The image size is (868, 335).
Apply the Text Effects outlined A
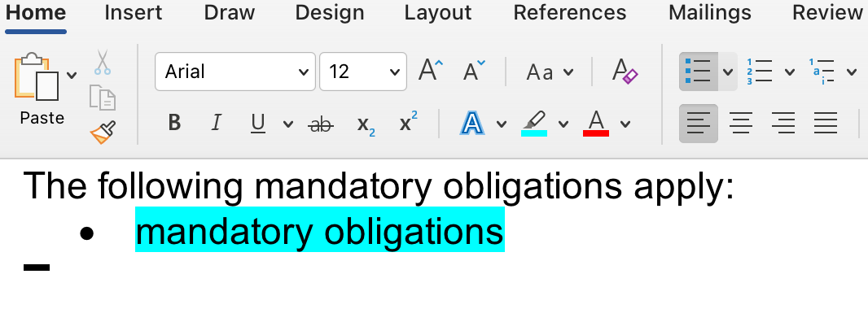pyautogui.click(x=472, y=124)
